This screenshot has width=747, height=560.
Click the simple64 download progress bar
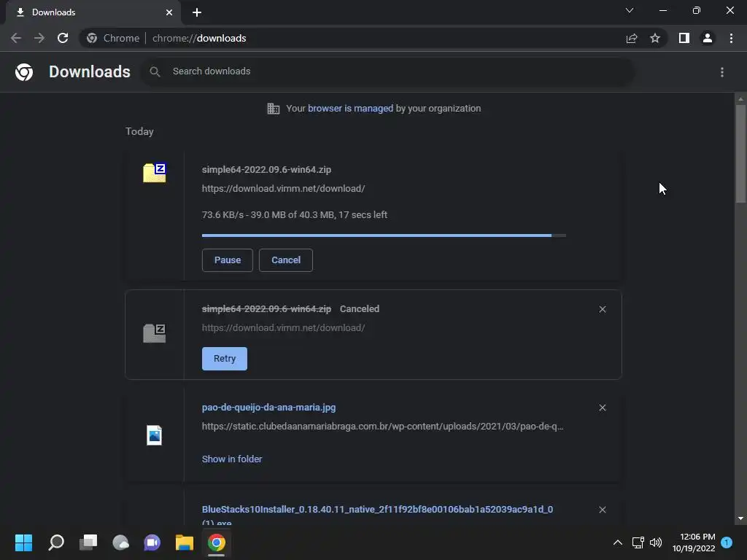pyautogui.click(x=384, y=236)
